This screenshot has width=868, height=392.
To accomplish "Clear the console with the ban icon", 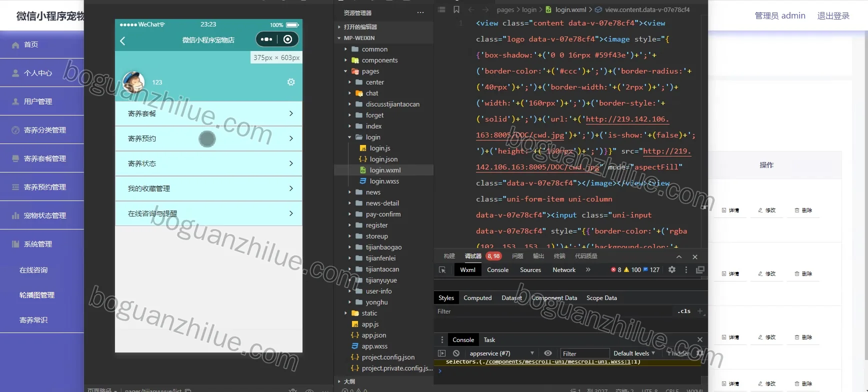I will [456, 353].
